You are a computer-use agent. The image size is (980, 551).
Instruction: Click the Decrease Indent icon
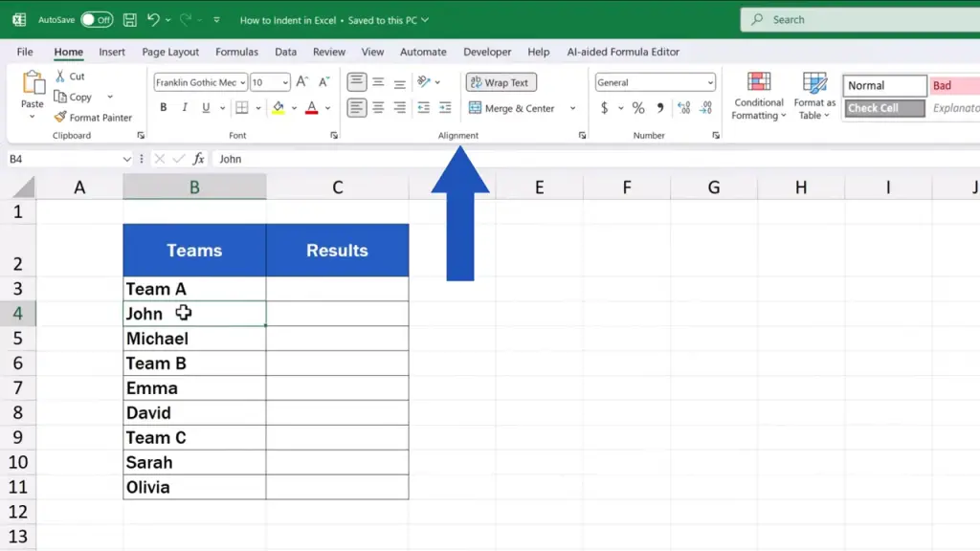coord(423,108)
